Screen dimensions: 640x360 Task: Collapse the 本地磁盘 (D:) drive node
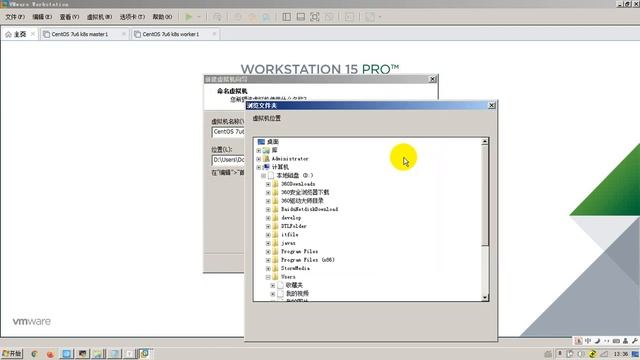click(x=263, y=176)
